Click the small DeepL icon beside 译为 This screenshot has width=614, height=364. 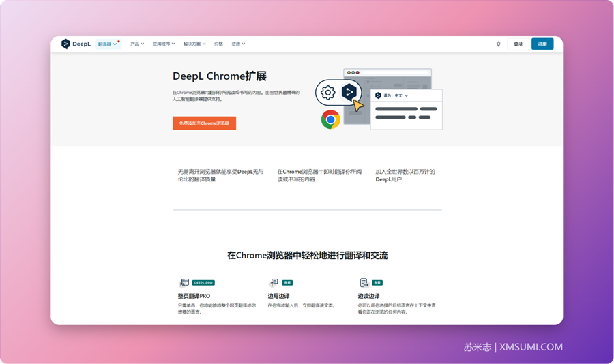[378, 95]
